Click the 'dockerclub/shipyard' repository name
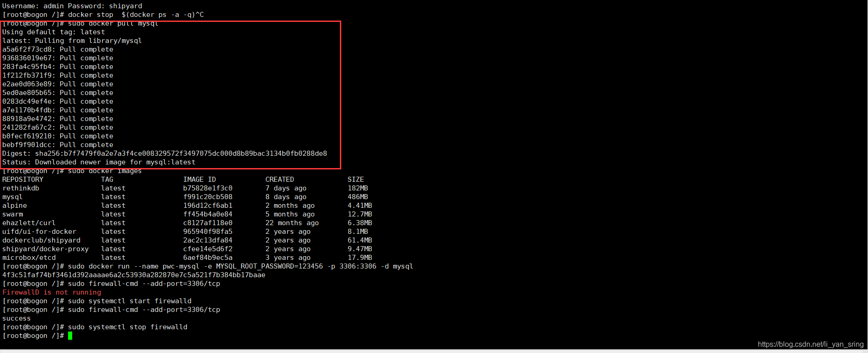Image resolution: width=868 pixels, height=353 pixels. [41, 240]
